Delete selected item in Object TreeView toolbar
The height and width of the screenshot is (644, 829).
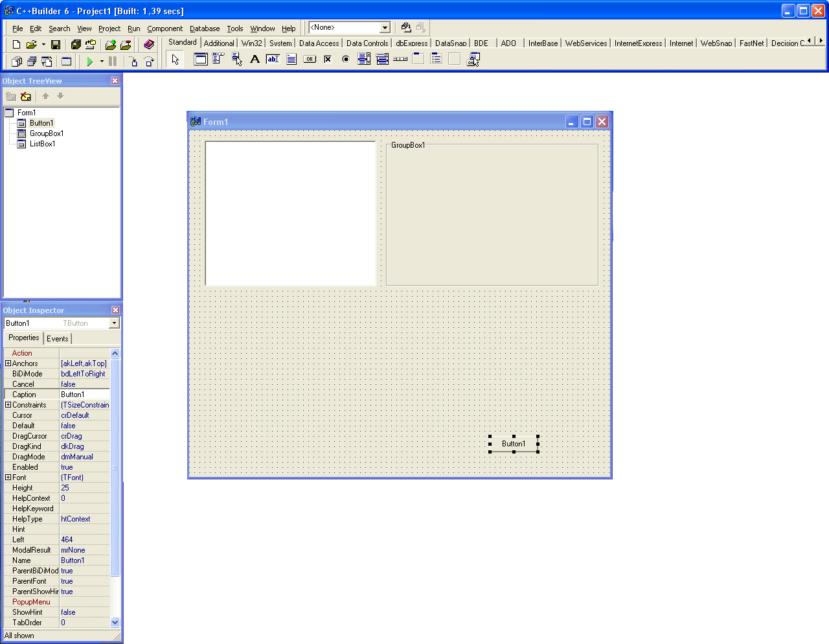coord(26,96)
